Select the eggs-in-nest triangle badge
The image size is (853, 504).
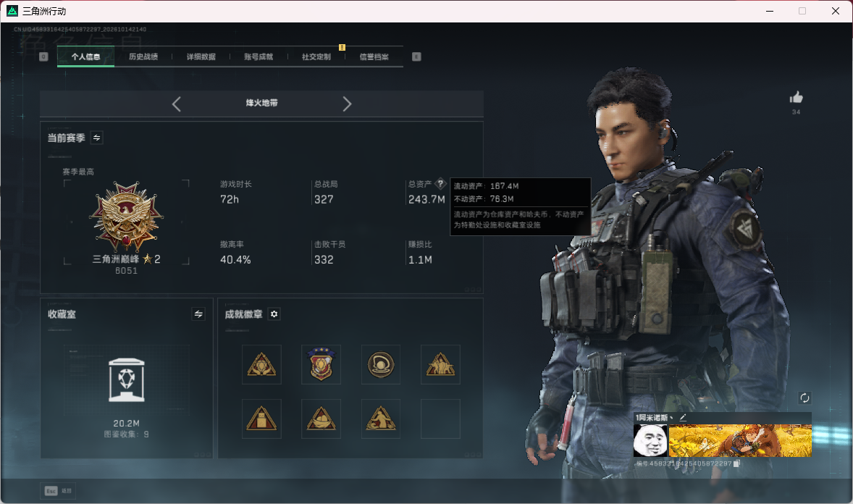[321, 419]
